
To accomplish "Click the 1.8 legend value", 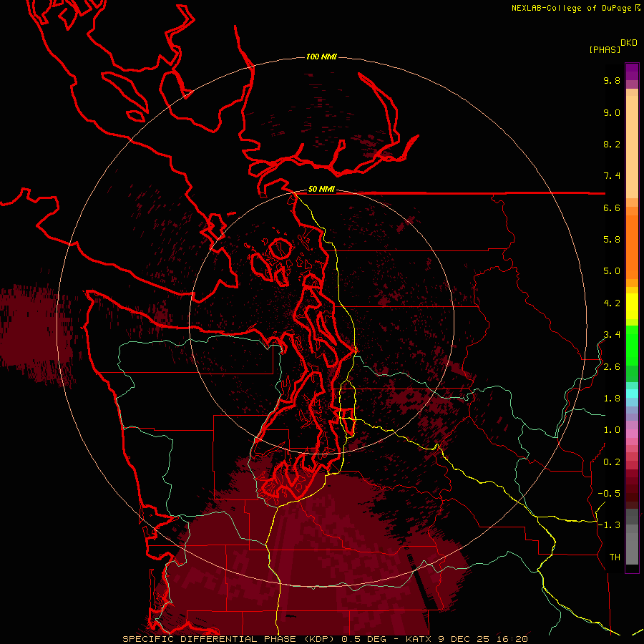I will coord(612,399).
